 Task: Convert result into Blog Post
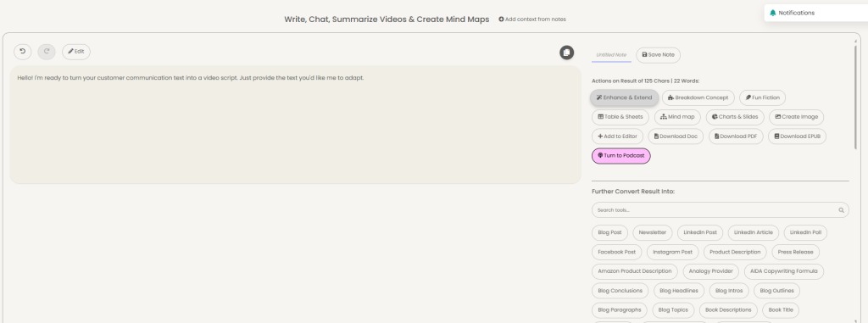pyautogui.click(x=609, y=232)
